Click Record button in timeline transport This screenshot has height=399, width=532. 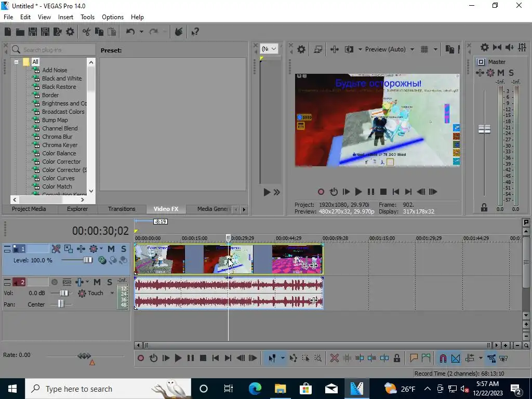(141, 358)
